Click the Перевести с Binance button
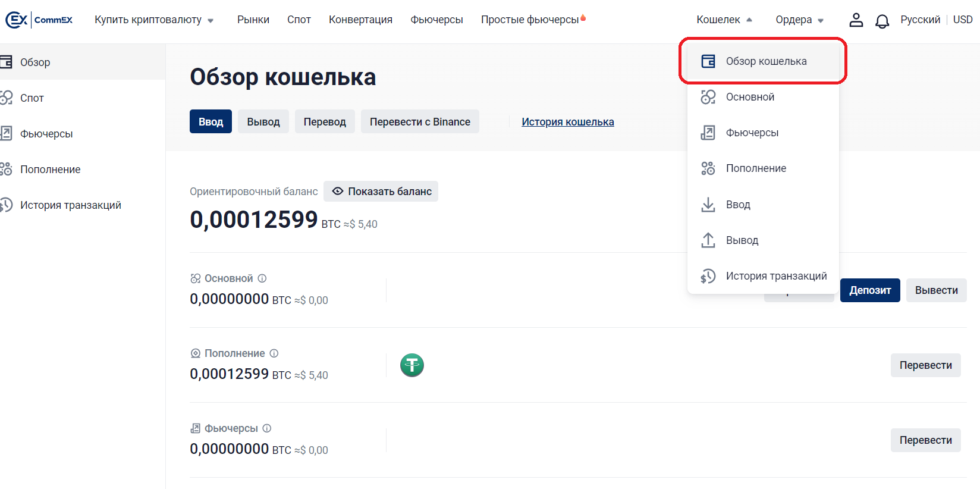Viewport: 980px width, 489px height. 420,122
